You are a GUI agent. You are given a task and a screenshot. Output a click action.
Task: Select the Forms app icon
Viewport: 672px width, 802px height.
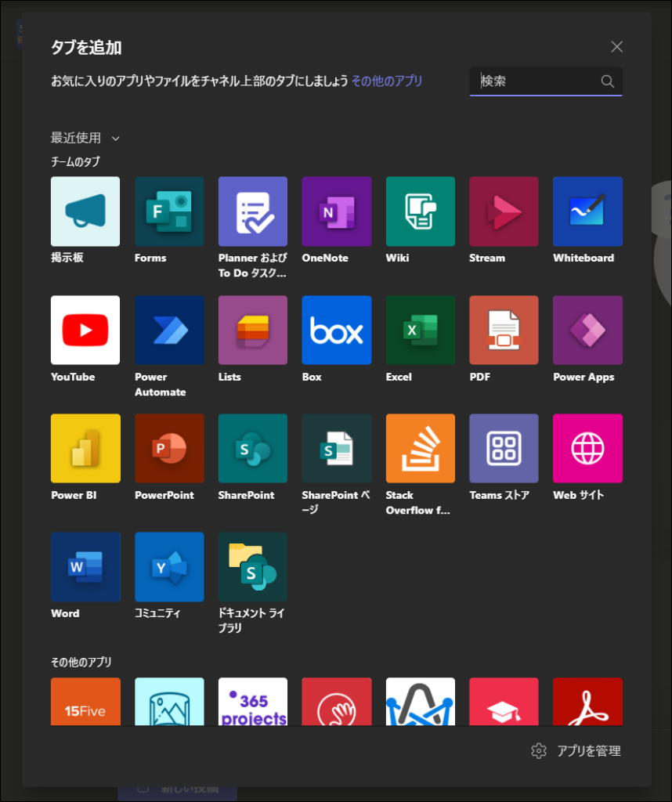(x=169, y=211)
